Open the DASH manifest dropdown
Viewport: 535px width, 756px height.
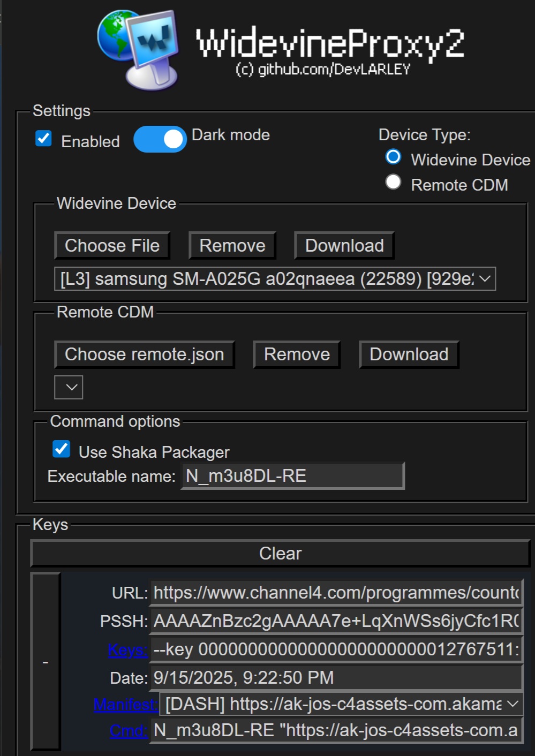click(x=342, y=704)
